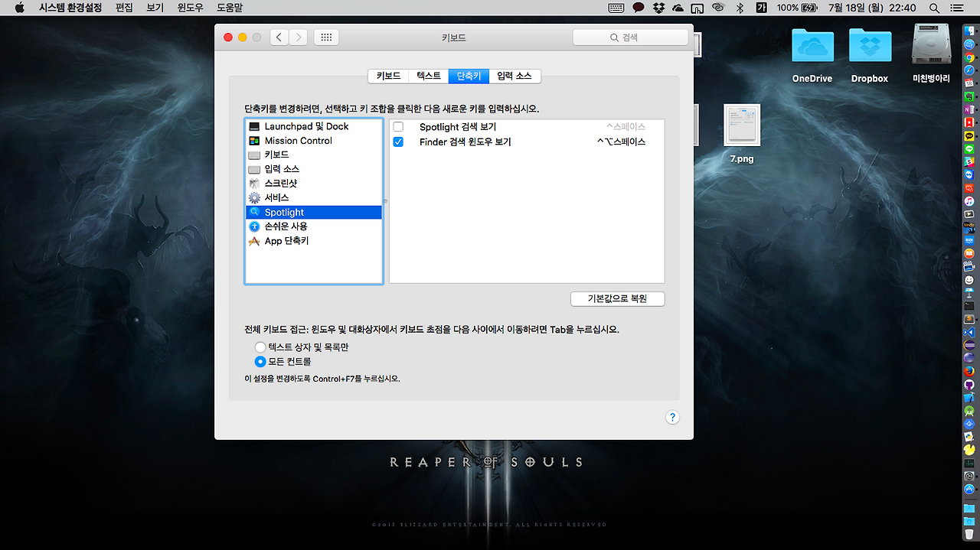Launch iTunes from the Dock
This screenshot has height=550, width=980.
(x=969, y=200)
